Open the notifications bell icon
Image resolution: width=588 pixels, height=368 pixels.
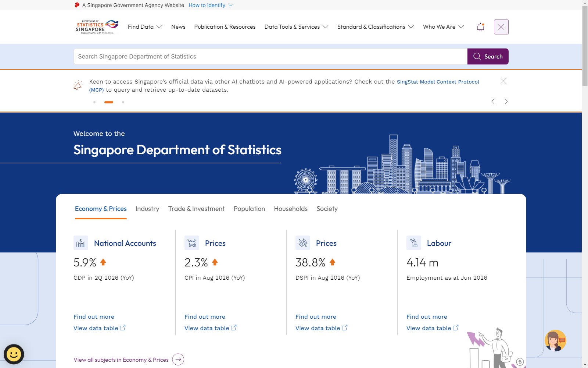point(480,27)
